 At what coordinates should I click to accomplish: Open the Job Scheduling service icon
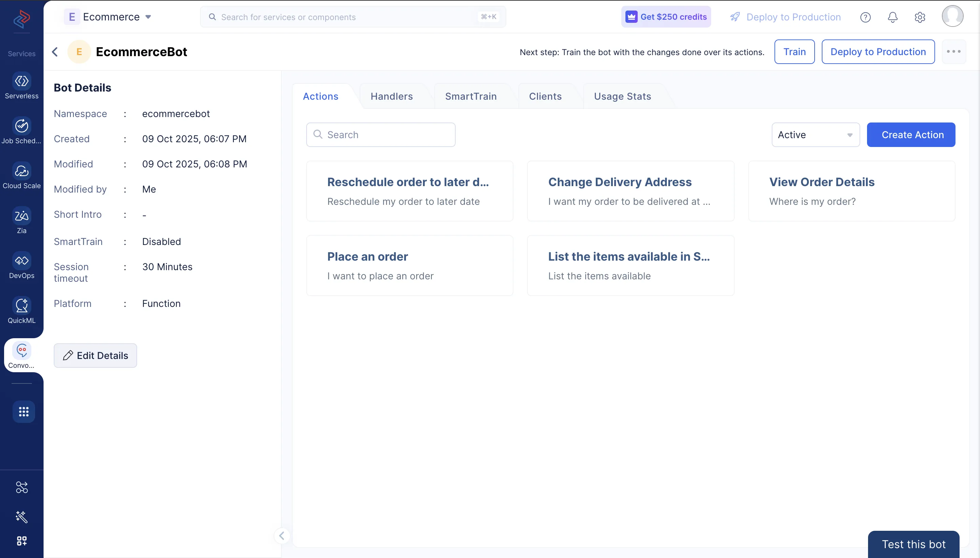[x=21, y=126]
